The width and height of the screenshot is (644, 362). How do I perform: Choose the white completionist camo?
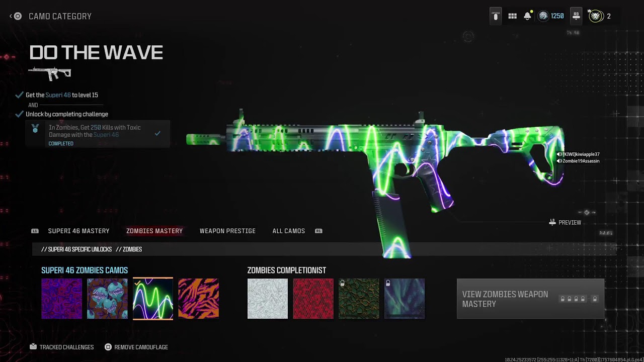click(x=268, y=299)
